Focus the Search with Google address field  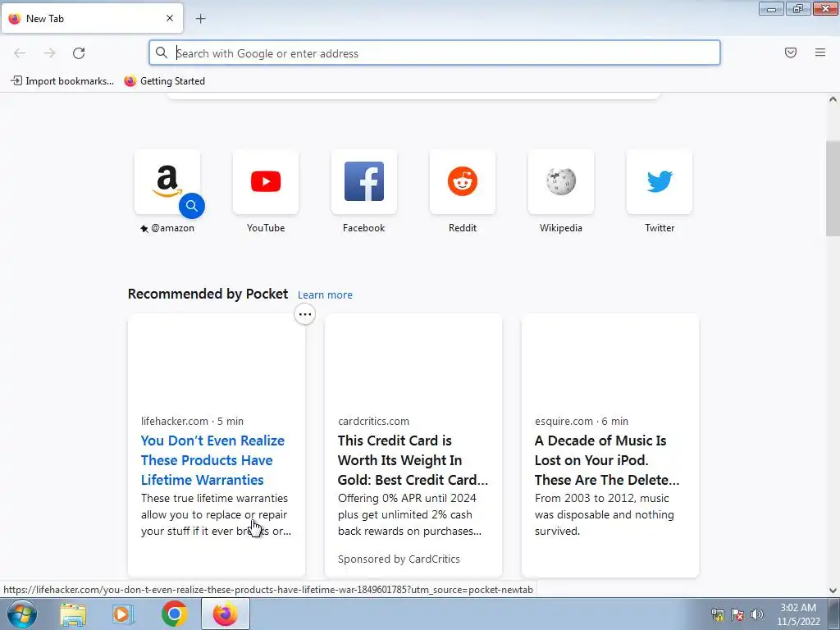[x=435, y=52]
